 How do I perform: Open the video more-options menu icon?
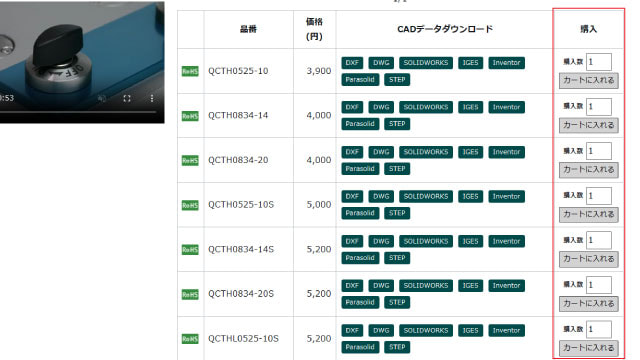point(152,98)
